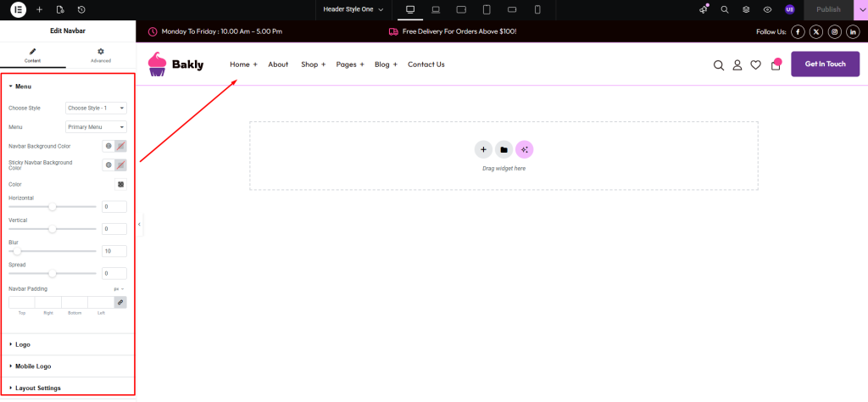Click the folder template library button
Screen dimensions: 868x402
[504, 149]
